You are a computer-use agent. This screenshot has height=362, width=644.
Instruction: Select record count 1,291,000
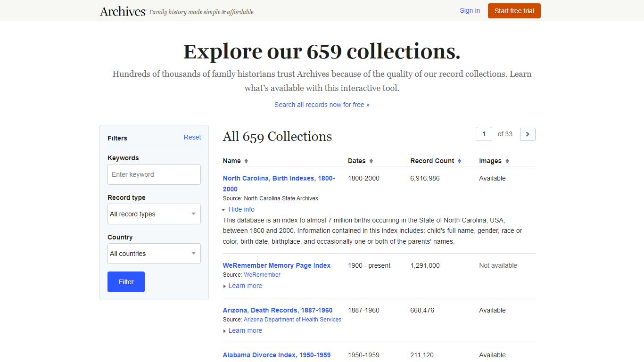(425, 265)
